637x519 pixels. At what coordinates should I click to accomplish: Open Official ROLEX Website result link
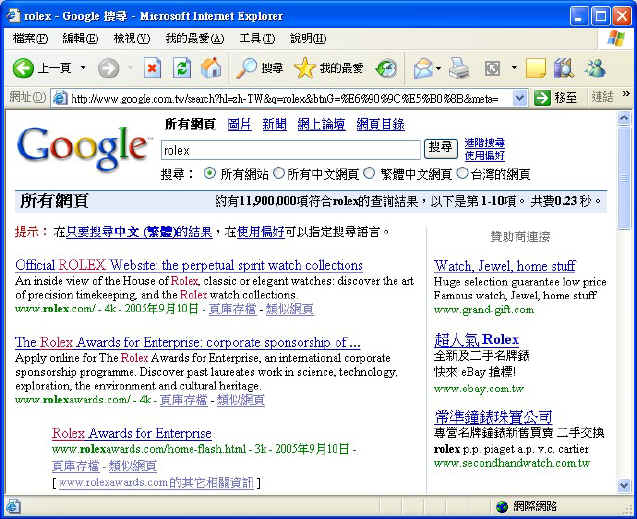[x=189, y=265]
